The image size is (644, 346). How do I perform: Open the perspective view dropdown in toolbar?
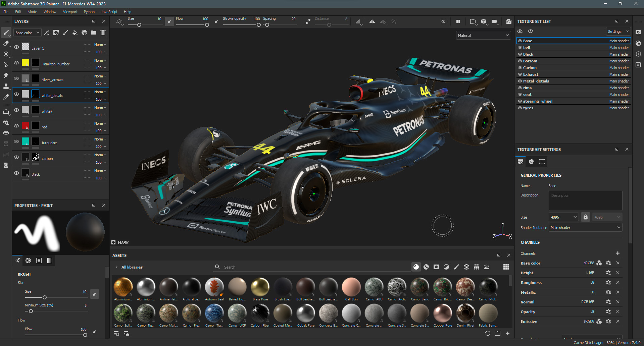coord(473,22)
